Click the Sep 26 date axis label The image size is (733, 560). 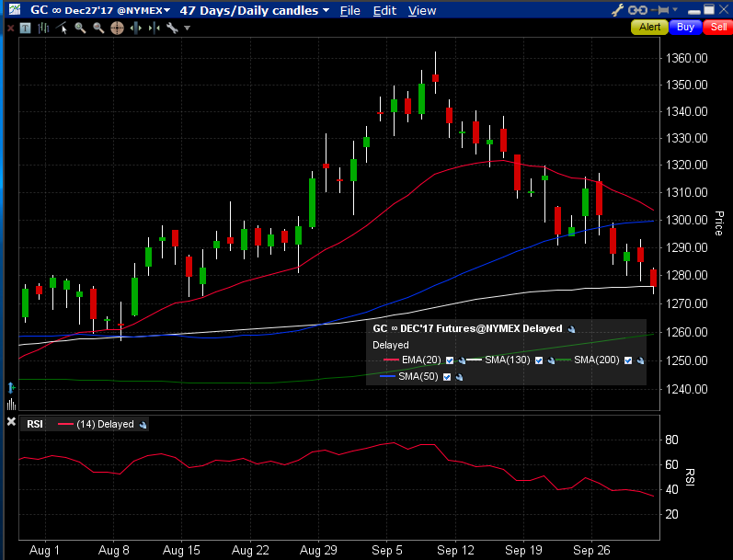coord(591,550)
